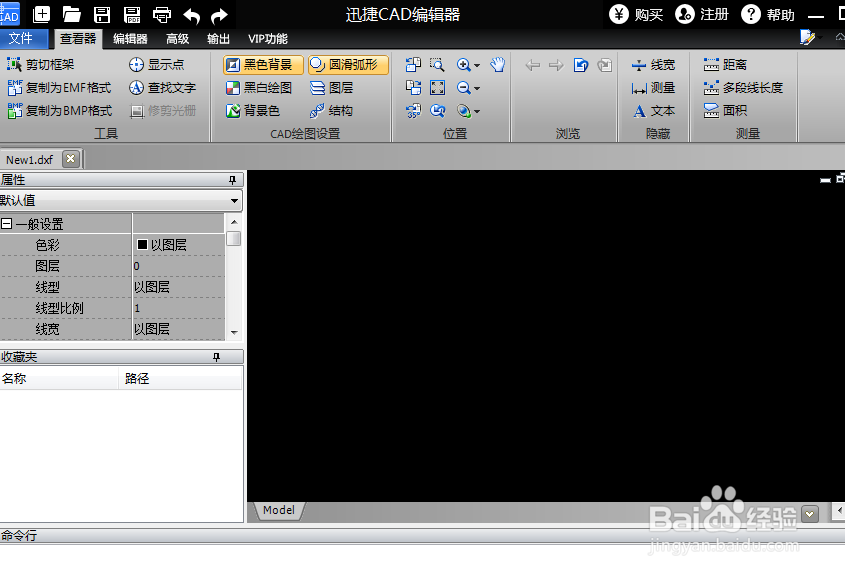Open the 查找文字 find text tool
The width and height of the screenshot is (845, 575).
[162, 88]
